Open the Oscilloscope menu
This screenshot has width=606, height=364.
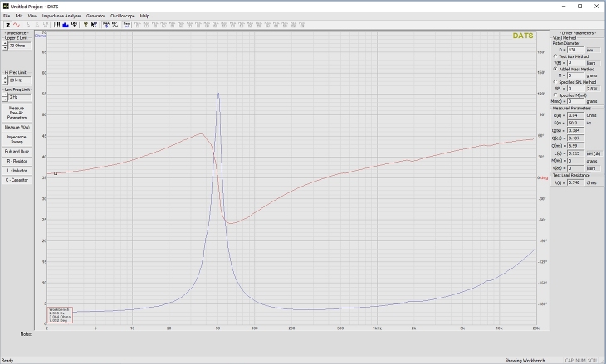[123, 16]
